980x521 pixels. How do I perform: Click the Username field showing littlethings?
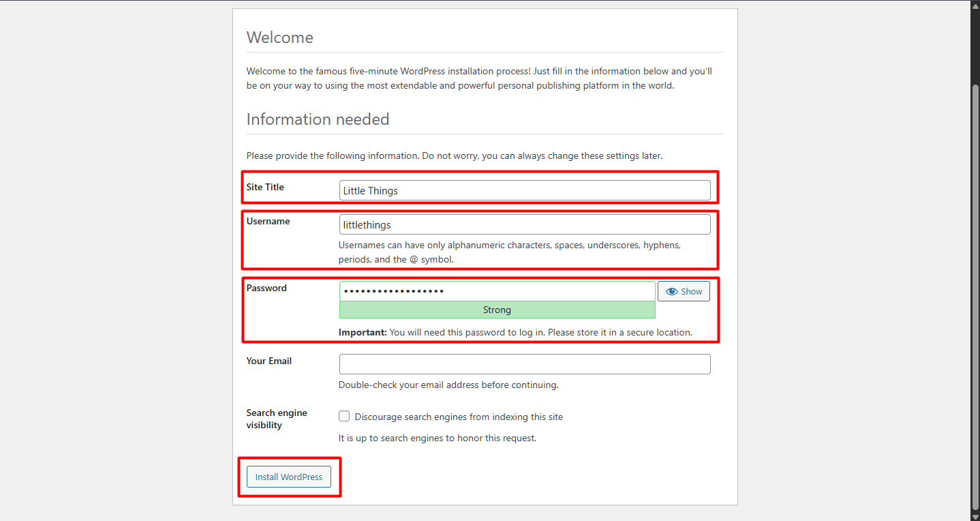(x=524, y=224)
